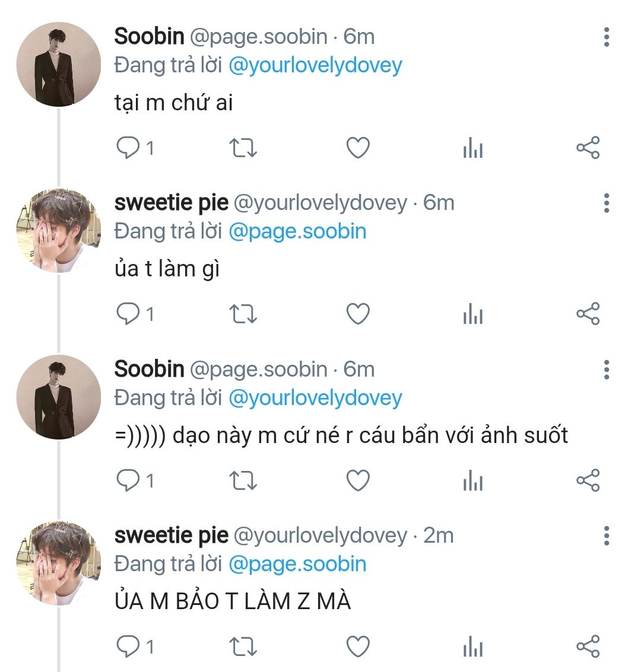View analytics for "dạo này m cứ né" tweet
Viewport: 641px width, 672px height.
coord(472,481)
